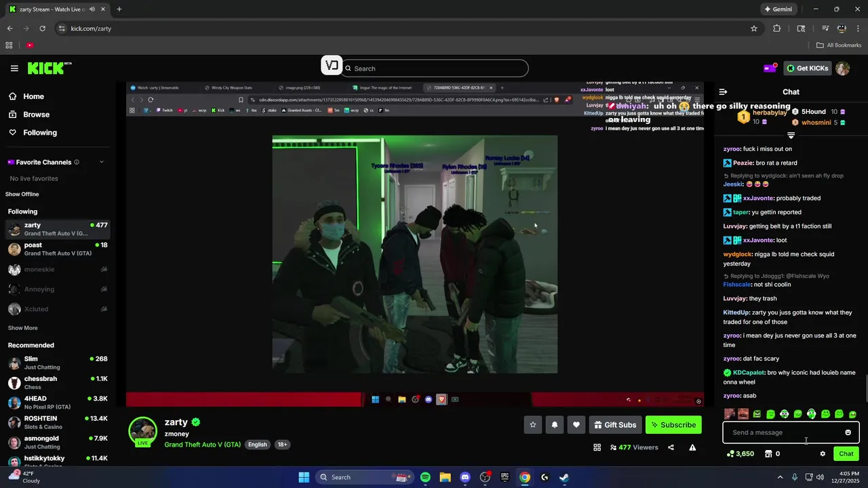Click the green Chat send button
Viewport: 868px width, 488px height.
(846, 454)
